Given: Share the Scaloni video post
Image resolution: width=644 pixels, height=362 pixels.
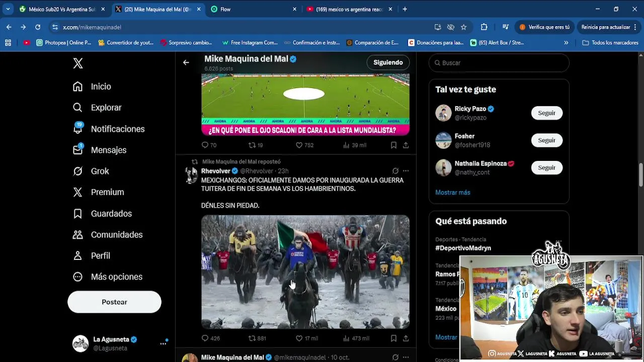Looking at the screenshot, I should point(406,145).
